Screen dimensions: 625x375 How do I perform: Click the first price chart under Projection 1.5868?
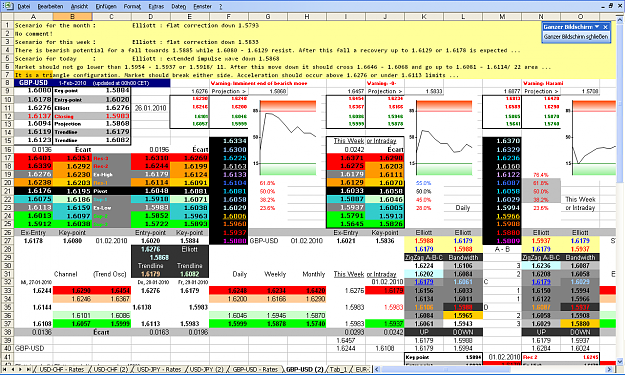288,137
